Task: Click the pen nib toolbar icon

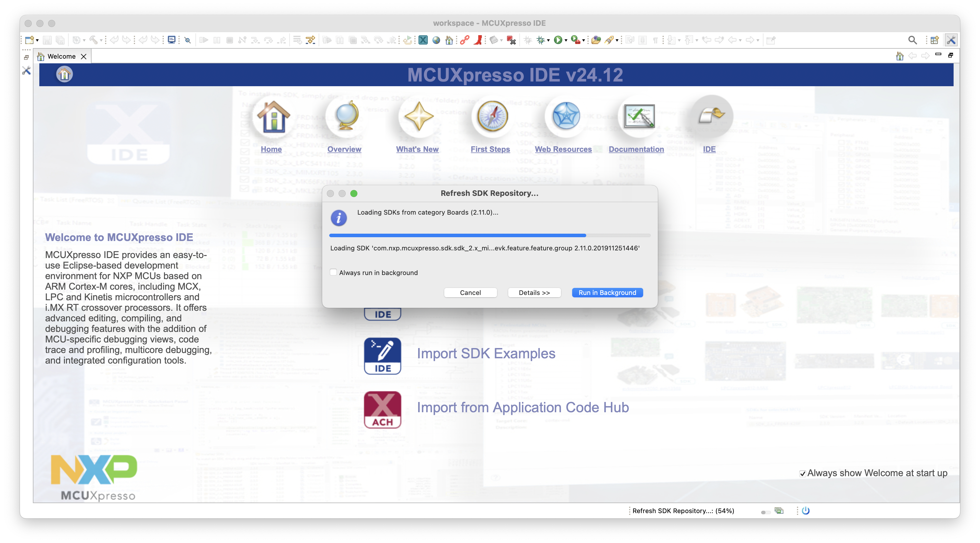Action: [x=609, y=40]
